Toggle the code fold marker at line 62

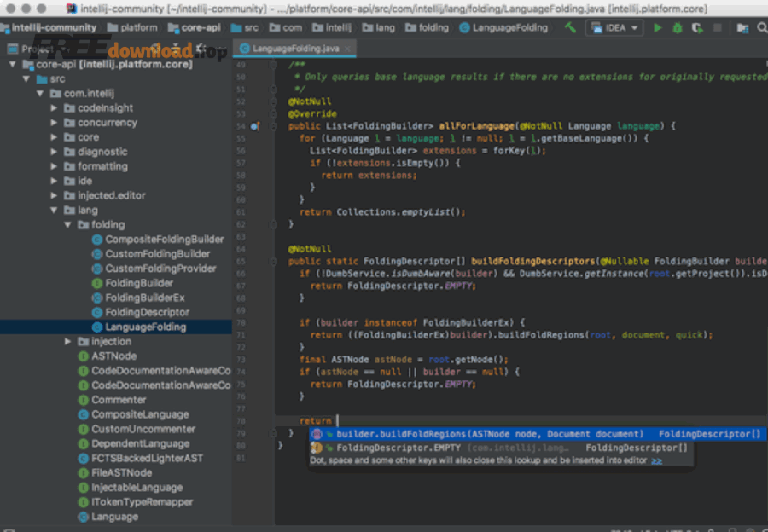[274, 224]
